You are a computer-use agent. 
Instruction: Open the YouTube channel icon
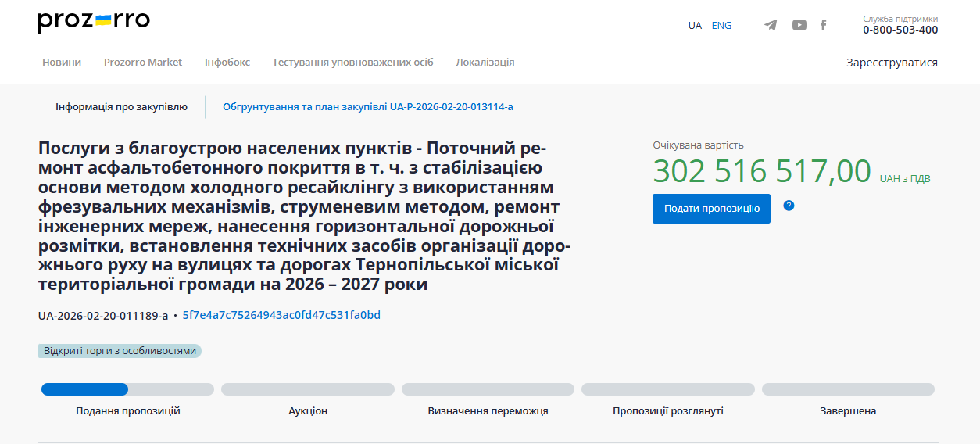click(799, 25)
